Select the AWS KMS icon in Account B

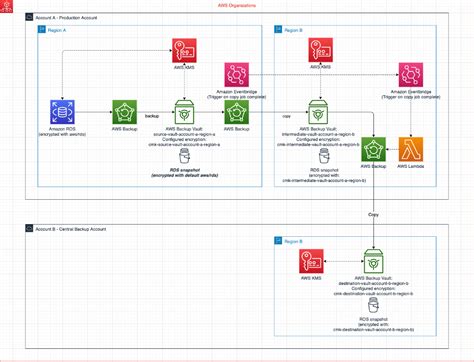[311, 261]
